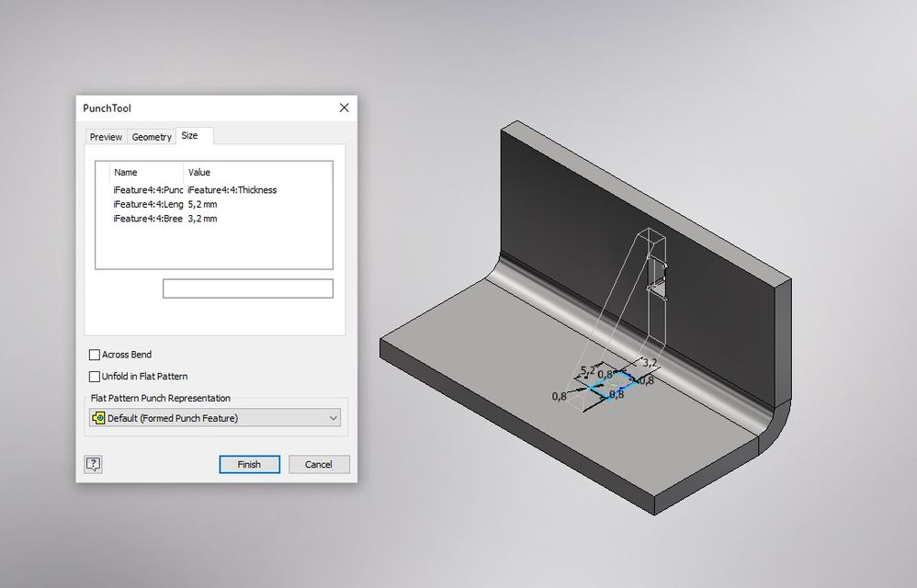Image resolution: width=917 pixels, height=588 pixels.
Task: Click the formed punch feature icon in dropdown
Action: pos(99,418)
